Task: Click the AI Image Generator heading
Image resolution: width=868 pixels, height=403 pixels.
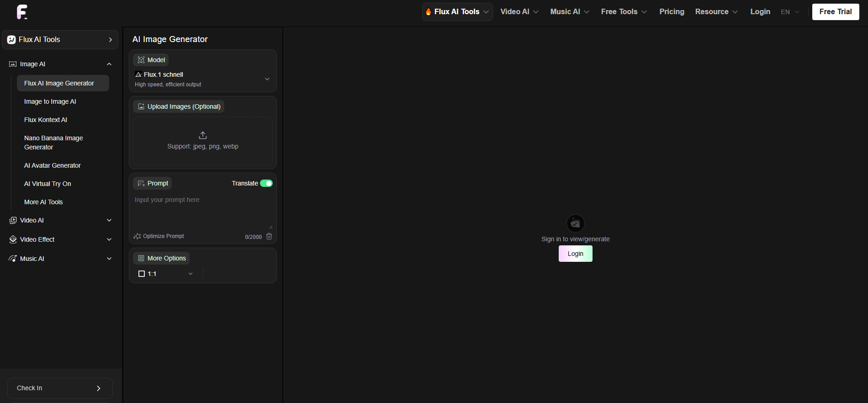Action: pyautogui.click(x=170, y=39)
